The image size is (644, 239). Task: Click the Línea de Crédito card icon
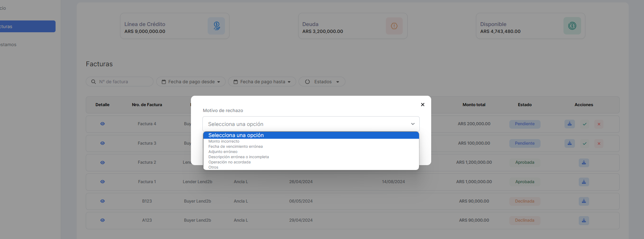pos(216,26)
